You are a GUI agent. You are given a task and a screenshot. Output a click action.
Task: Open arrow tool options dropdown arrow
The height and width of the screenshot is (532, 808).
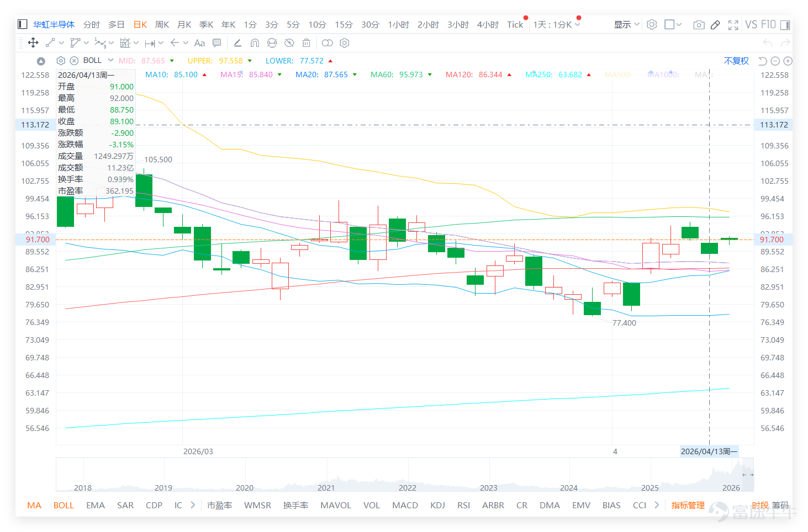(186, 42)
